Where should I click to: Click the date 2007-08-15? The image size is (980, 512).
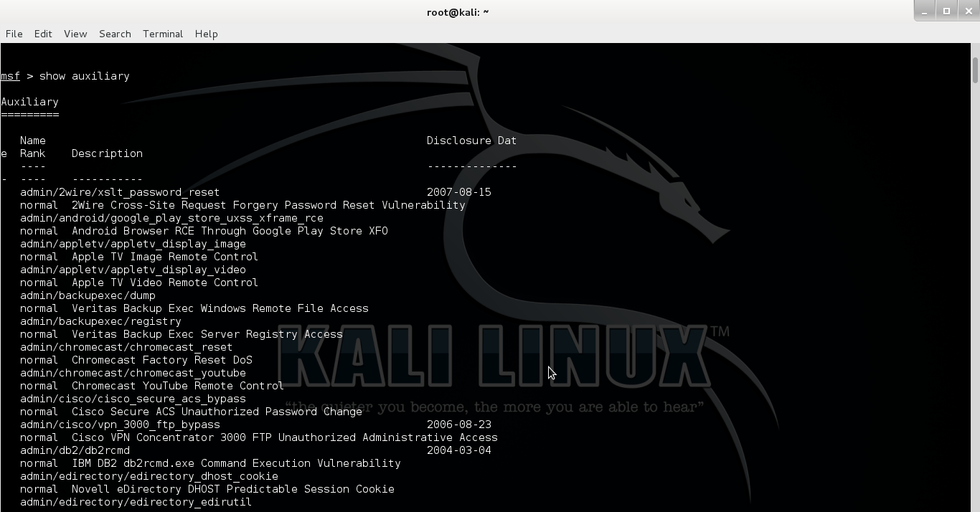[459, 192]
